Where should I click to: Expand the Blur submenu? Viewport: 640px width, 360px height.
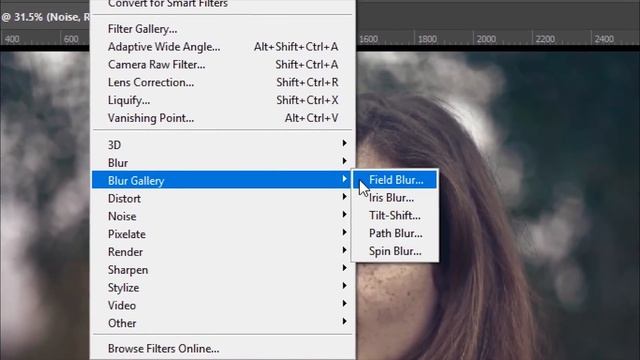point(222,163)
